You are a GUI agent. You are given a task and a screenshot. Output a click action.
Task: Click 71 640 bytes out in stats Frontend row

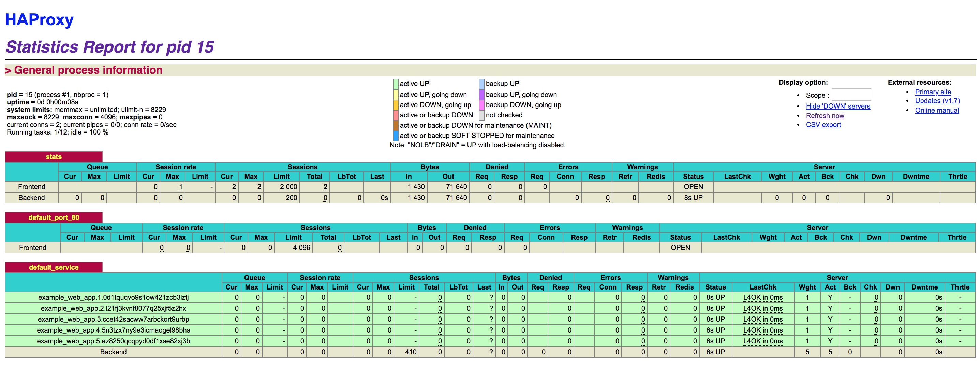pos(456,187)
